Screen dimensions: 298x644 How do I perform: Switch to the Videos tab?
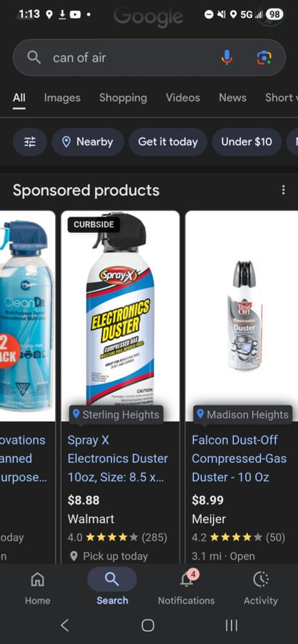183,98
